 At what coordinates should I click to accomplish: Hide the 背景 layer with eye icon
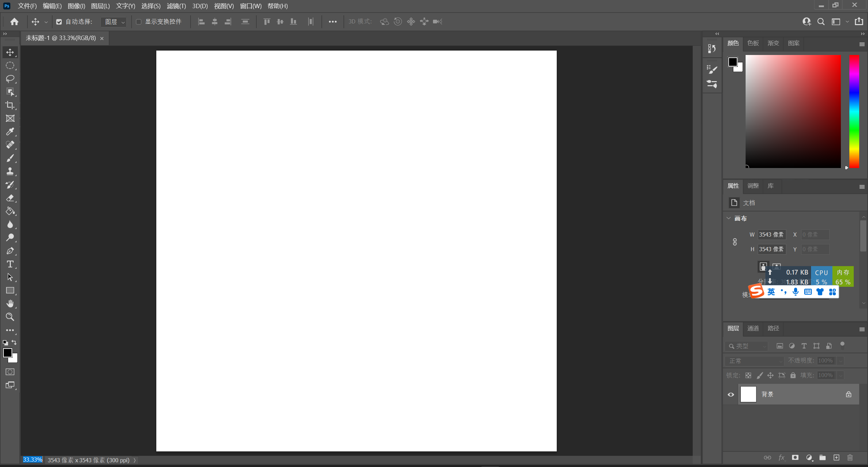731,394
